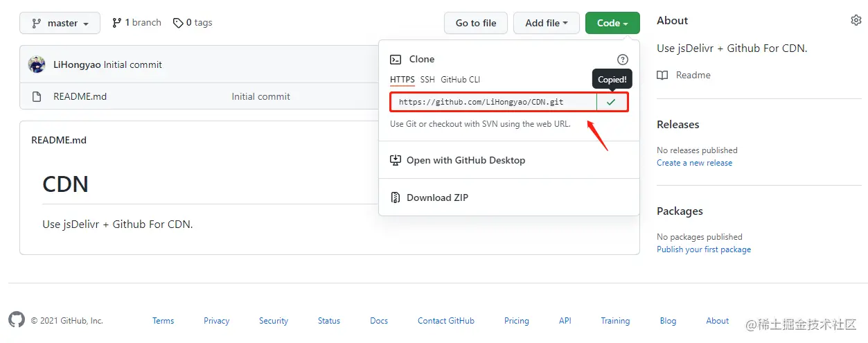Click the help question mark icon in Clone panel
This screenshot has width=868, height=343.
[x=623, y=60]
